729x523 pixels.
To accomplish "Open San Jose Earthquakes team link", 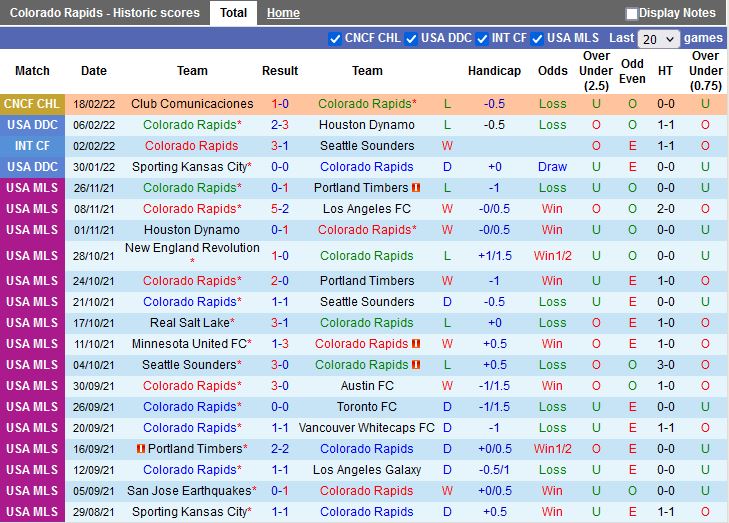I will click(x=190, y=491).
